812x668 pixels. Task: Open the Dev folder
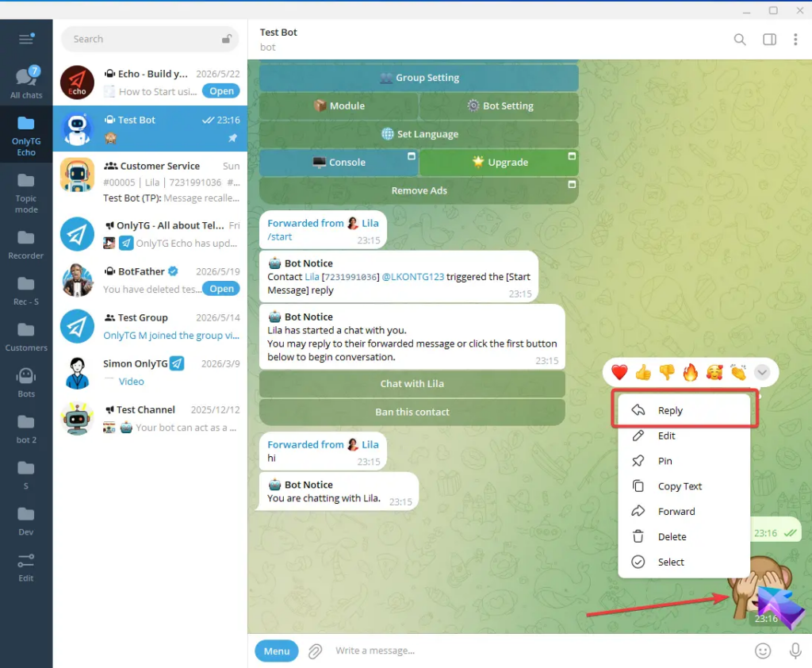click(x=26, y=521)
